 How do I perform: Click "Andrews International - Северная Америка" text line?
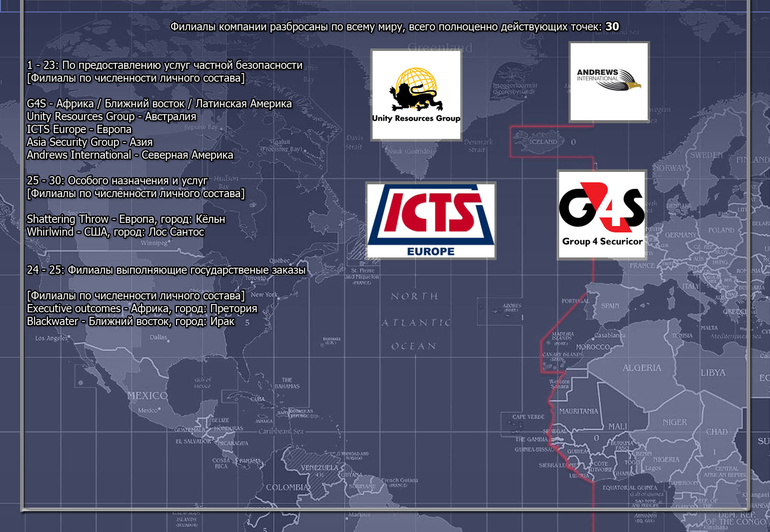click(x=130, y=155)
